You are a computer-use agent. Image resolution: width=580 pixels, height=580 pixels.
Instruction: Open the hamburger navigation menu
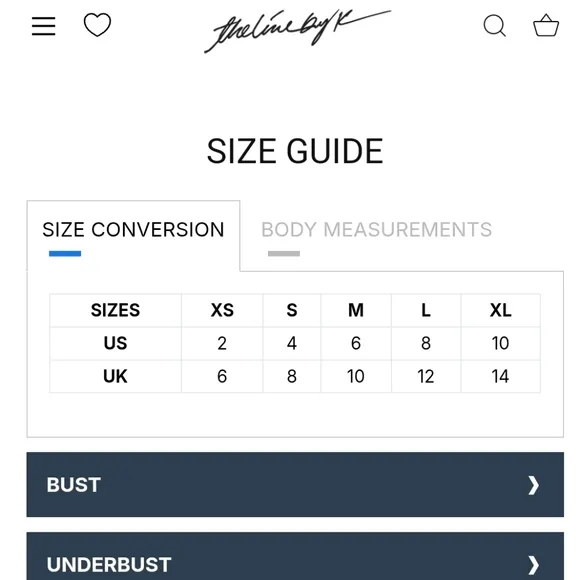(x=43, y=26)
